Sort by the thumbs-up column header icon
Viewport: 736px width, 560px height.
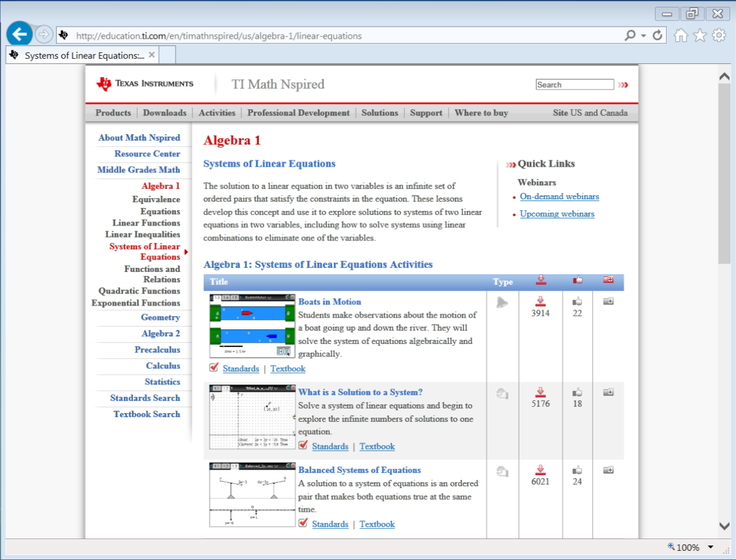[x=577, y=279]
